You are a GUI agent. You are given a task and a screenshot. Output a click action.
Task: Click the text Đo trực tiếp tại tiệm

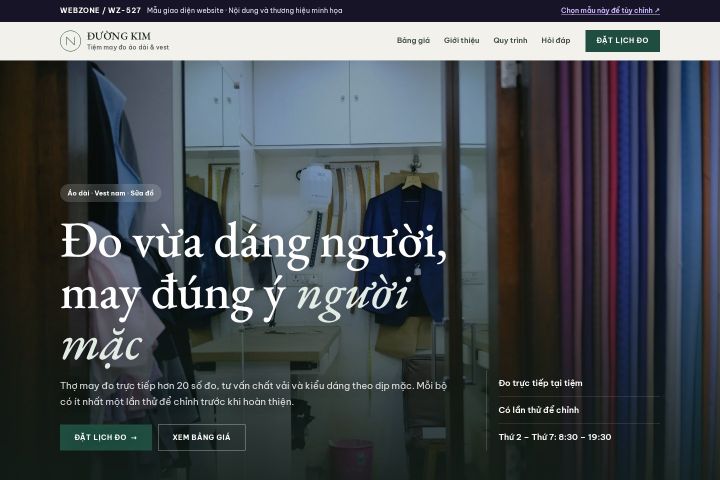coord(540,383)
